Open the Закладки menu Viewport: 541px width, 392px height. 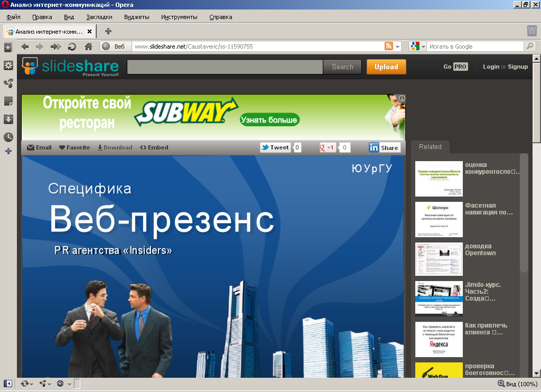[x=99, y=17]
